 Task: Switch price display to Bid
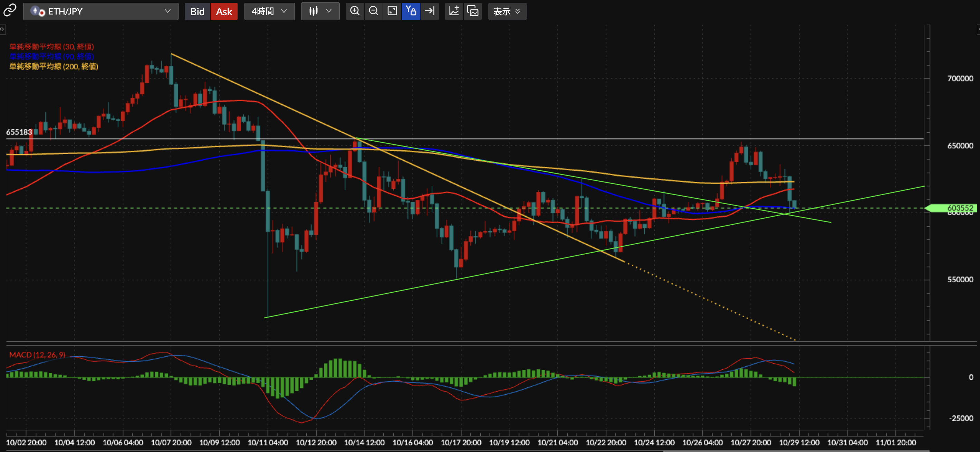(x=197, y=11)
